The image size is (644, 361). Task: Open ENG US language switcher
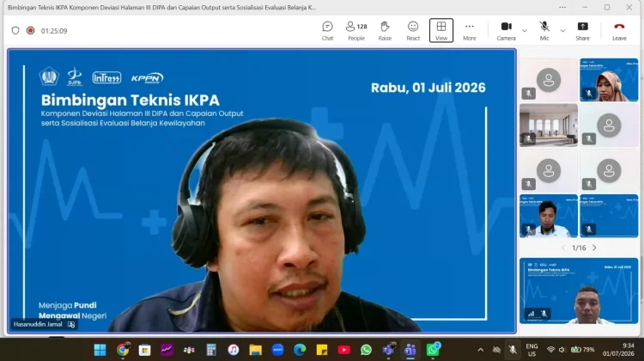click(x=532, y=350)
